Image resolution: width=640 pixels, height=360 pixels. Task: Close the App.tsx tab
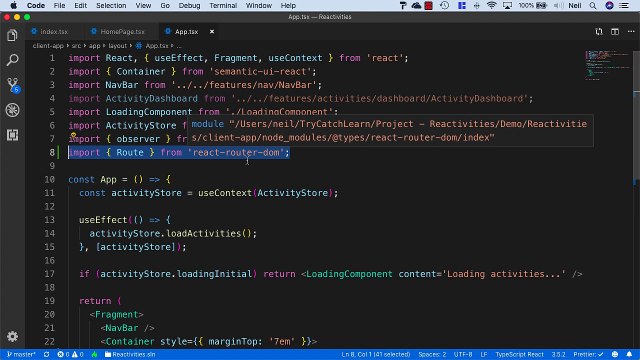pyautogui.click(x=211, y=31)
